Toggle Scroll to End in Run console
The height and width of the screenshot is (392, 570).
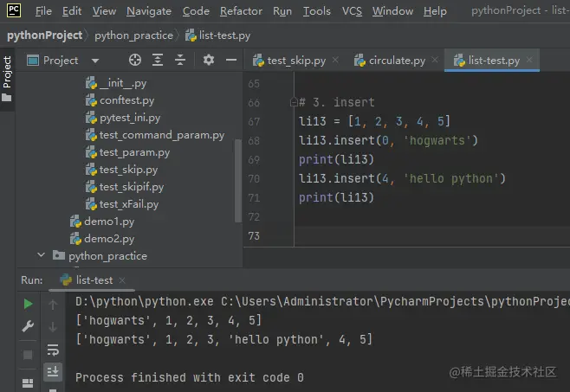(53, 371)
